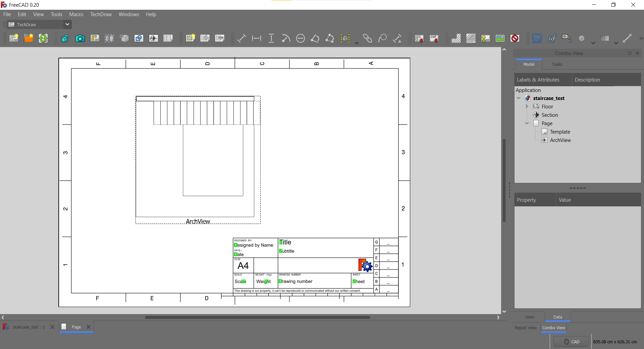Click the Insert Spreadsheet View icon
This screenshot has height=349, width=644.
pos(168,38)
